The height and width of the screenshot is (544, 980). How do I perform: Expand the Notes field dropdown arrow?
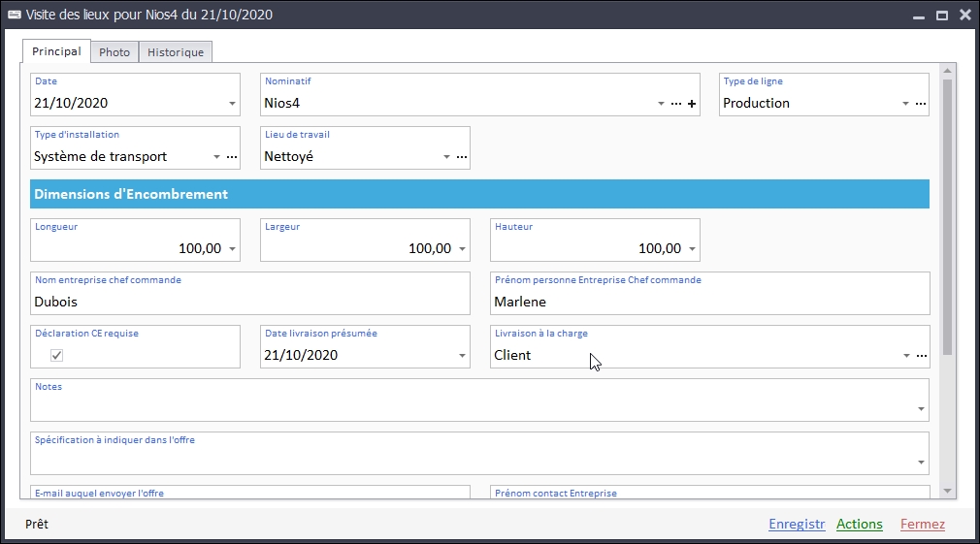pyautogui.click(x=921, y=409)
